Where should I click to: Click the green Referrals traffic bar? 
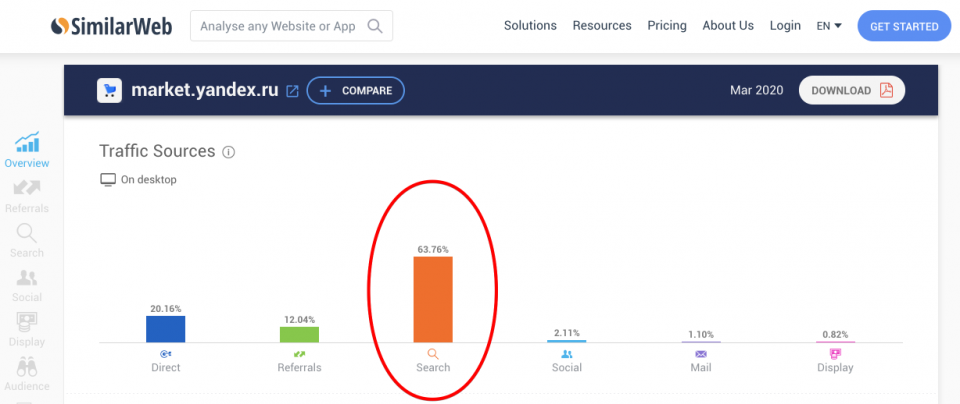pyautogui.click(x=299, y=334)
